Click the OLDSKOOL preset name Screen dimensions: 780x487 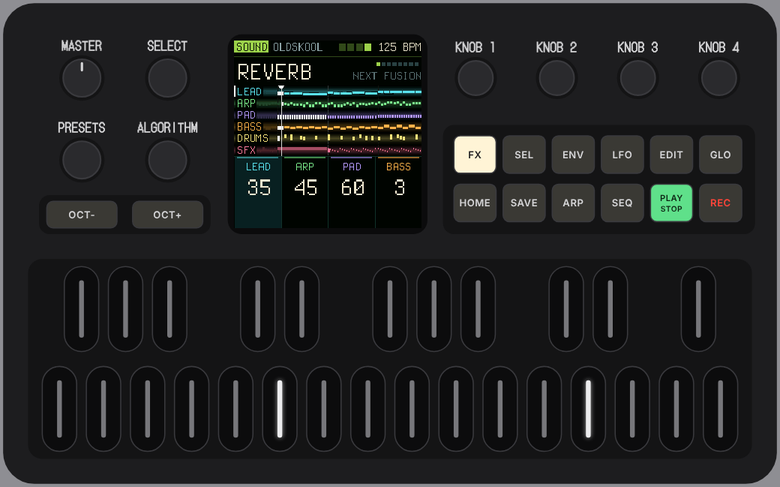[297, 47]
